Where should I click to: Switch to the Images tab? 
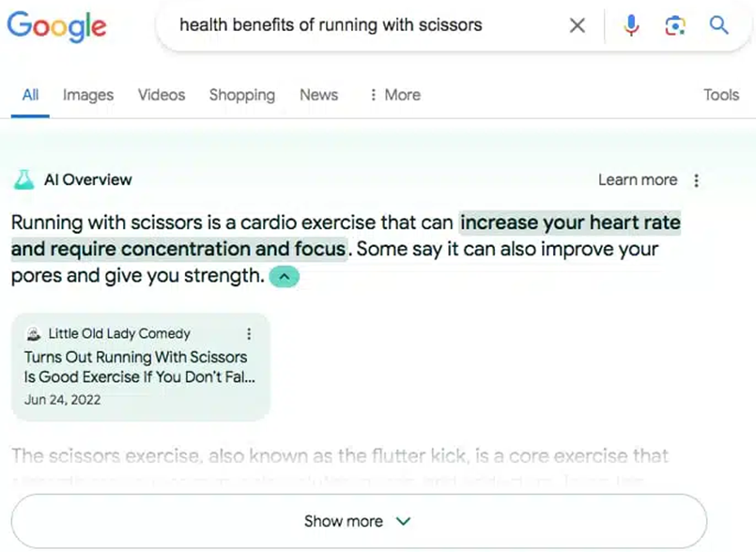(x=87, y=95)
